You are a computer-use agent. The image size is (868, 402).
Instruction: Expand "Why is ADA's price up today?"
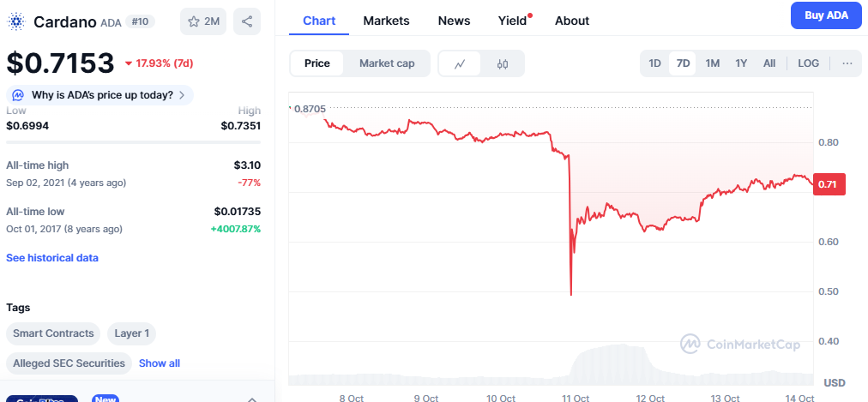coord(102,94)
